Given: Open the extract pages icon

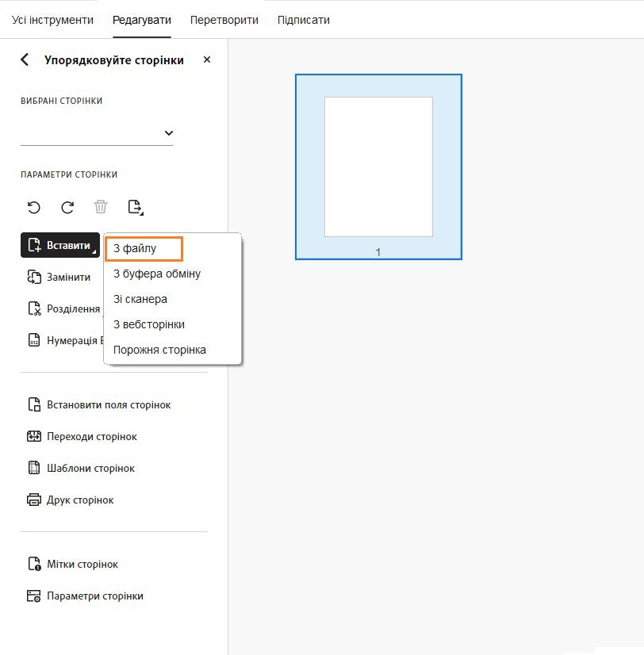Looking at the screenshot, I should point(136,207).
